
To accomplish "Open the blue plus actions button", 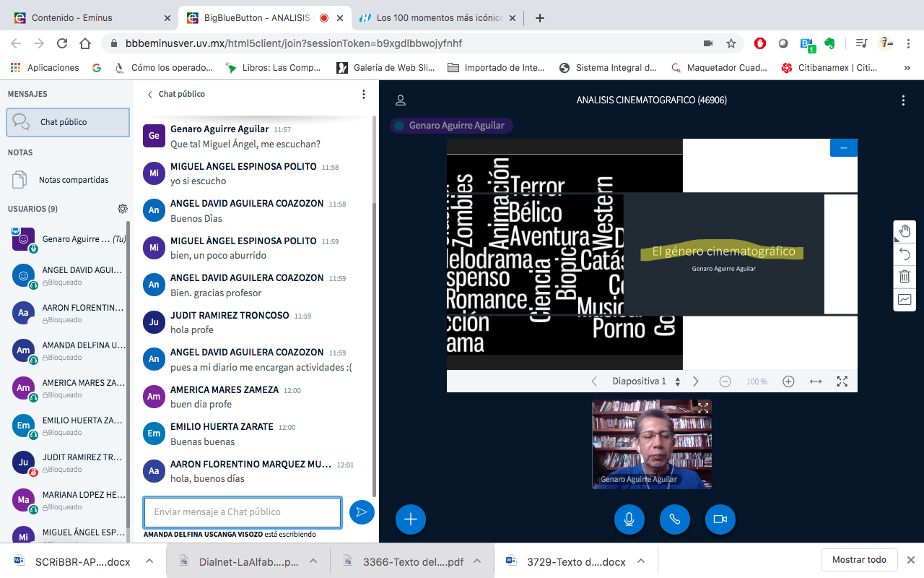I will click(x=411, y=519).
